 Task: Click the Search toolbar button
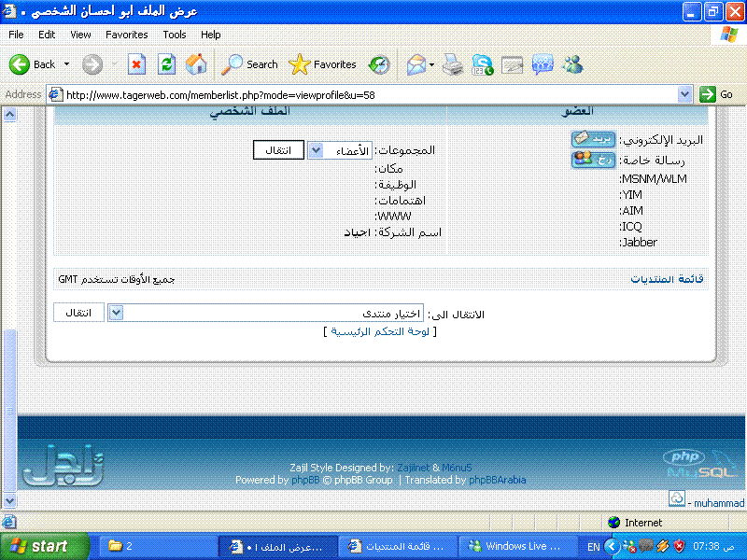[249, 64]
